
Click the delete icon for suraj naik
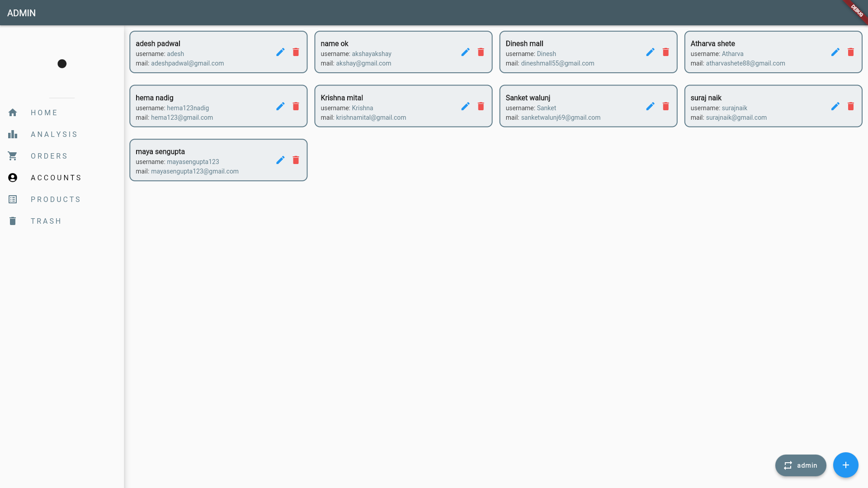pyautogui.click(x=851, y=106)
